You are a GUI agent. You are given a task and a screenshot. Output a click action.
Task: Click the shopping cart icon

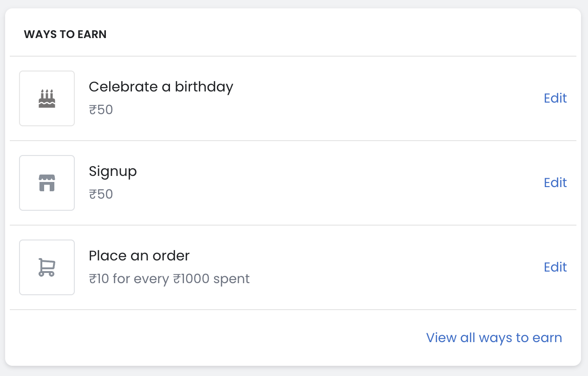47,267
